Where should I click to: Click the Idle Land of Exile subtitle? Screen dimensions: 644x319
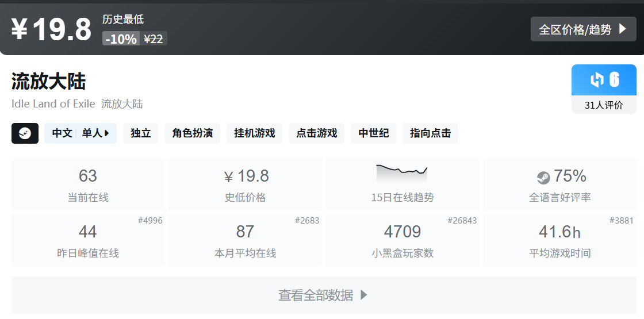coord(53,104)
